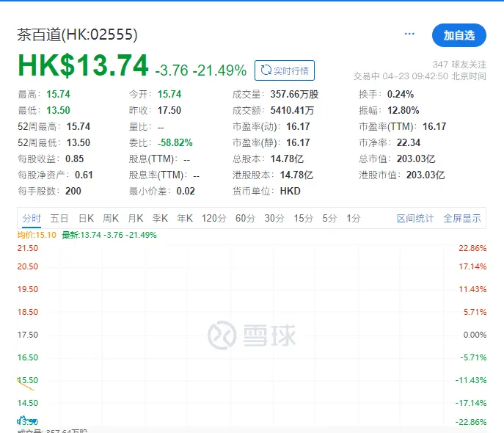Click the 347 球友关注 follower count

(459, 65)
